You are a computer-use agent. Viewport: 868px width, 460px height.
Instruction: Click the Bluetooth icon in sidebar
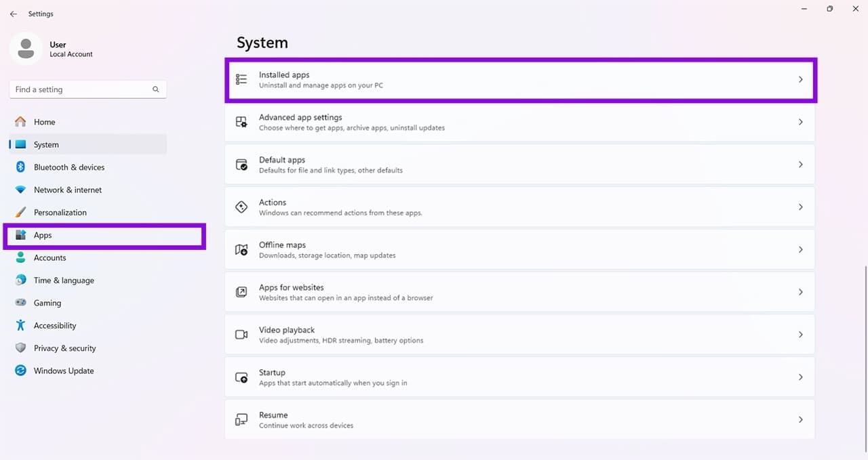[20, 167]
